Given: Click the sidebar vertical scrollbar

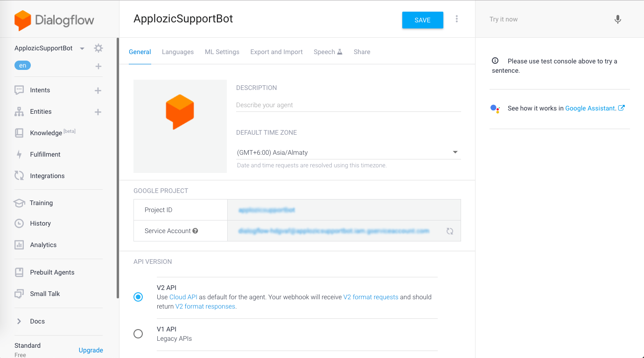Looking at the screenshot, I should 118,168.
